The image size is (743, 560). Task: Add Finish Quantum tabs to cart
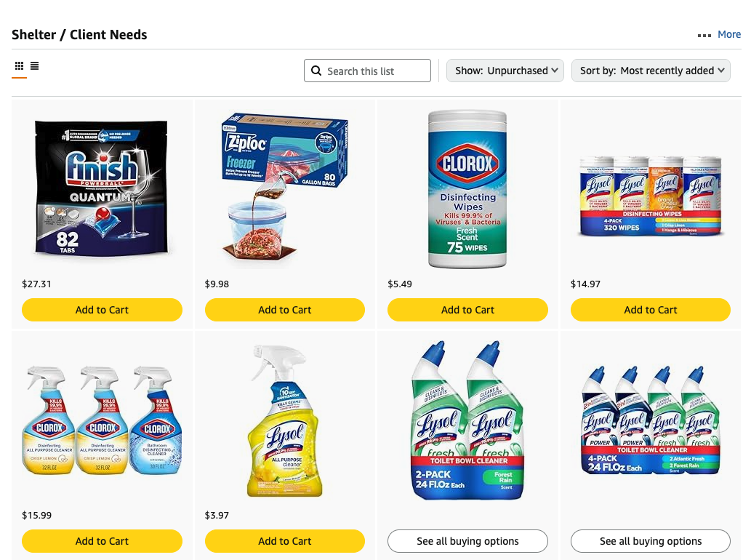[x=102, y=310]
